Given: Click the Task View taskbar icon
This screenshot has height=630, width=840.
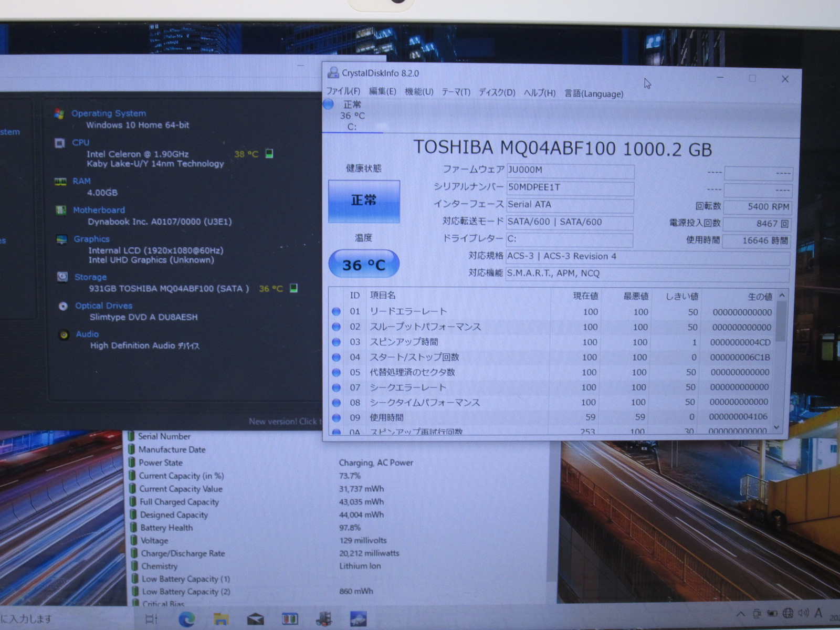Looking at the screenshot, I should pyautogui.click(x=151, y=619).
